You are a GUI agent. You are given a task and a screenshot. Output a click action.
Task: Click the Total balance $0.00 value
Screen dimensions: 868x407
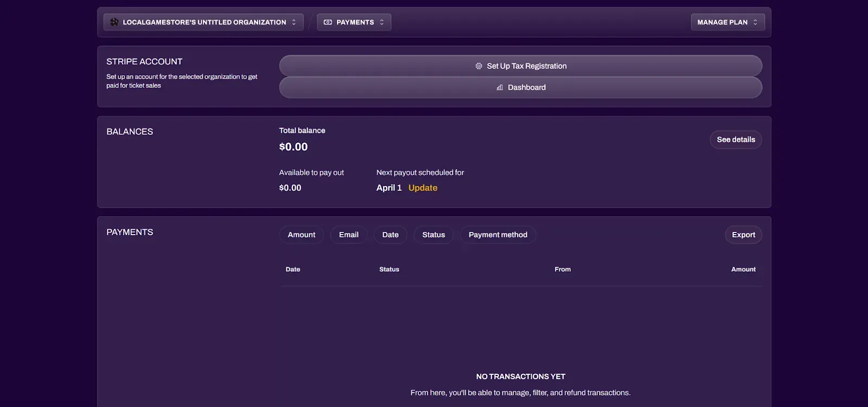click(293, 147)
